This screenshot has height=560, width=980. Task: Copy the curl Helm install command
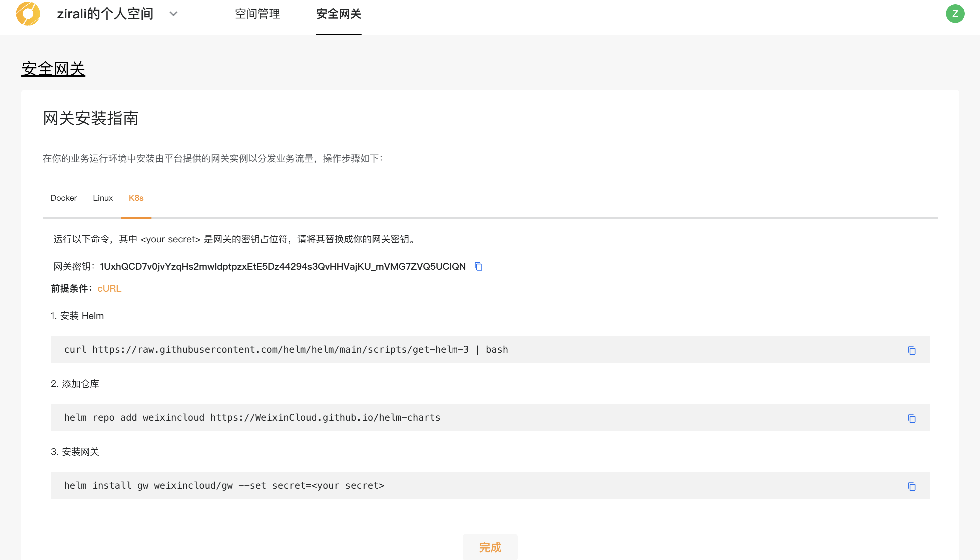coord(912,350)
